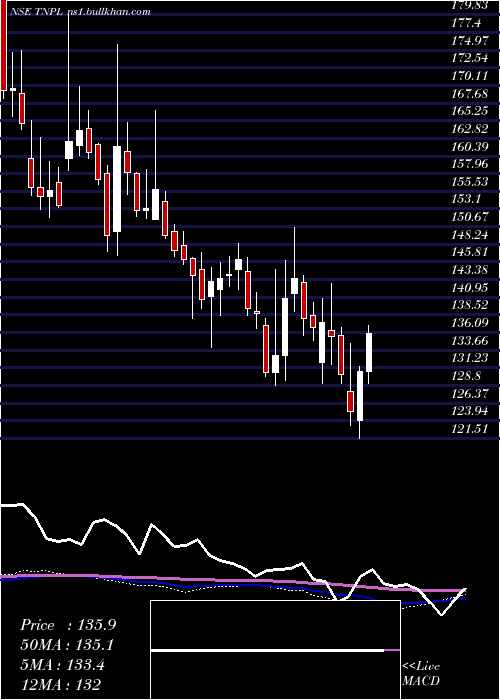Click the 160.39 price axis label
The image size is (500, 700).
tap(469, 146)
